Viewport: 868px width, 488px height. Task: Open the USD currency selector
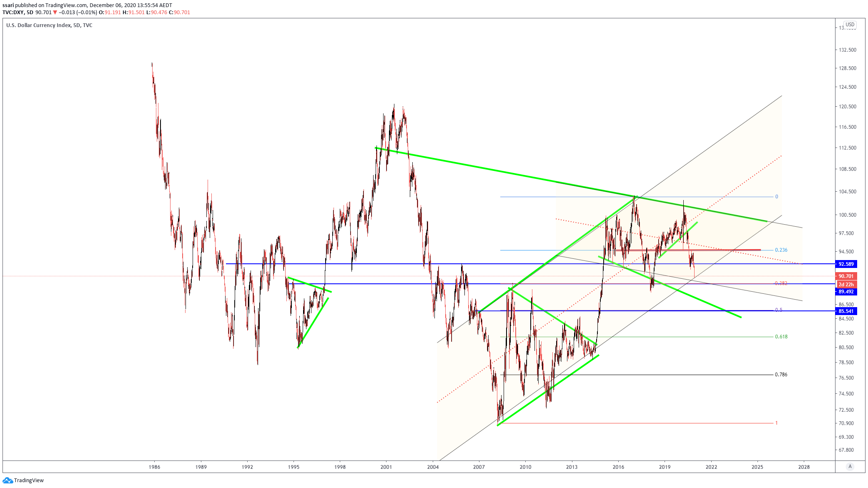coord(850,25)
